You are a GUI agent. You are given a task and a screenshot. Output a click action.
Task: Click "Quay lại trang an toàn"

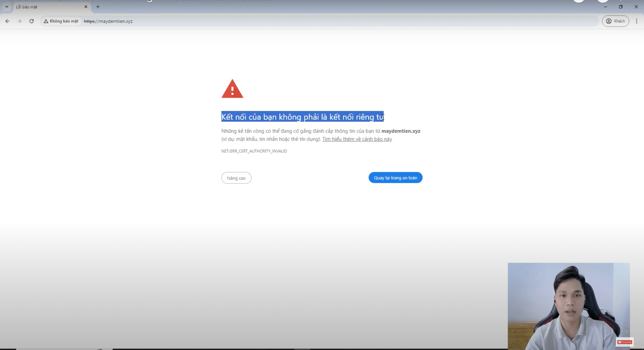click(395, 178)
